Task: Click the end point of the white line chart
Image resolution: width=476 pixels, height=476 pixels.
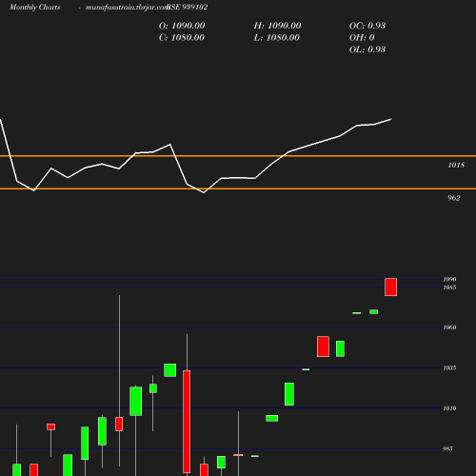Action: pos(390,119)
